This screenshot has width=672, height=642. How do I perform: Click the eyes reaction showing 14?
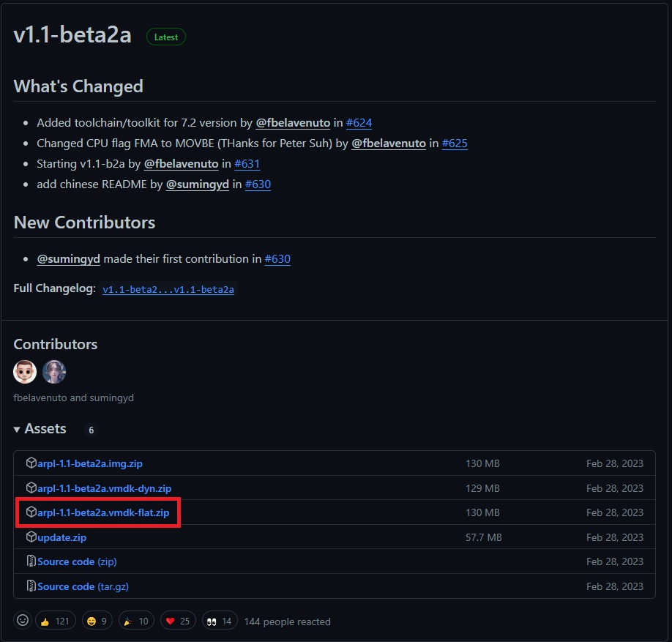click(220, 621)
